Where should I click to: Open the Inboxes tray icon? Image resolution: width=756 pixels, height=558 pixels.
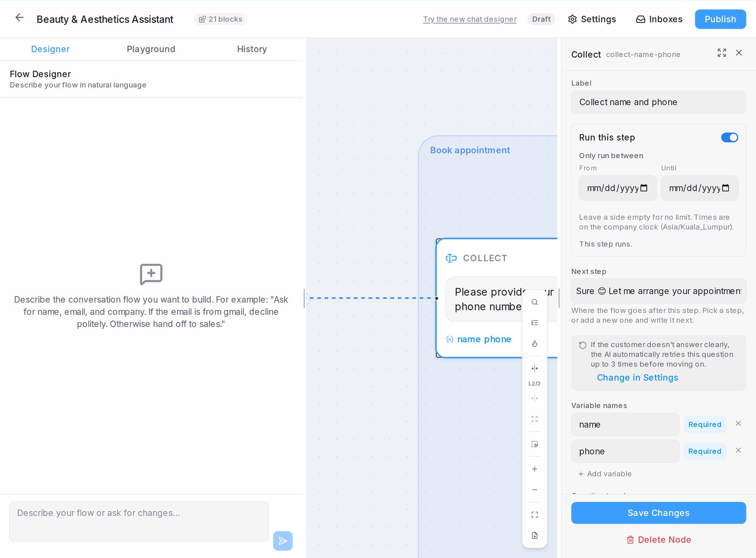point(659,19)
